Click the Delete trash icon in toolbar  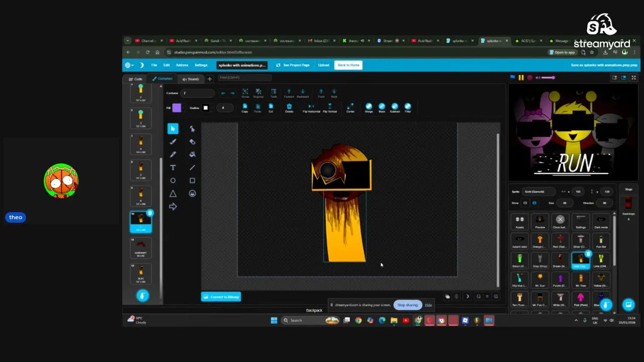[289, 108]
